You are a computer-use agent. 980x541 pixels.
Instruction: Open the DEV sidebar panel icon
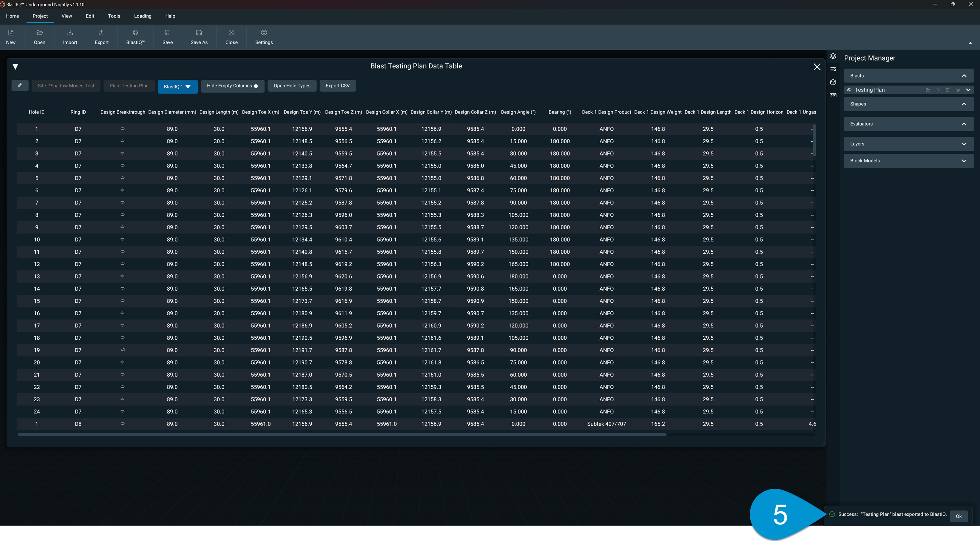tap(833, 95)
